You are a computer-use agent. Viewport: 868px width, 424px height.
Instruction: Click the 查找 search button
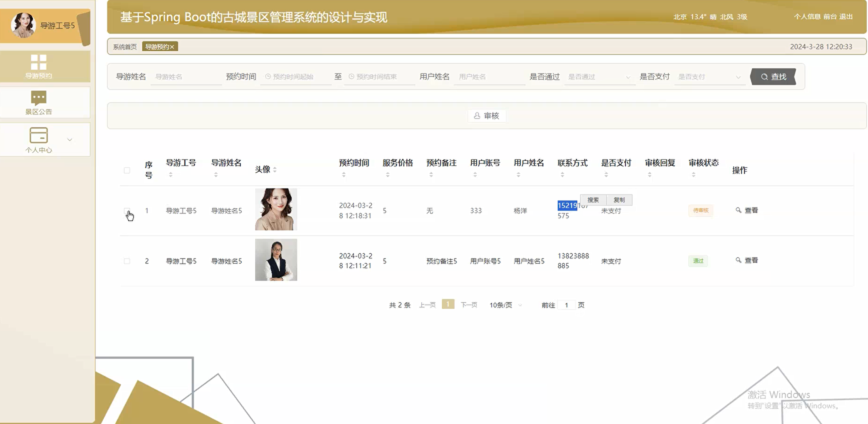click(773, 77)
